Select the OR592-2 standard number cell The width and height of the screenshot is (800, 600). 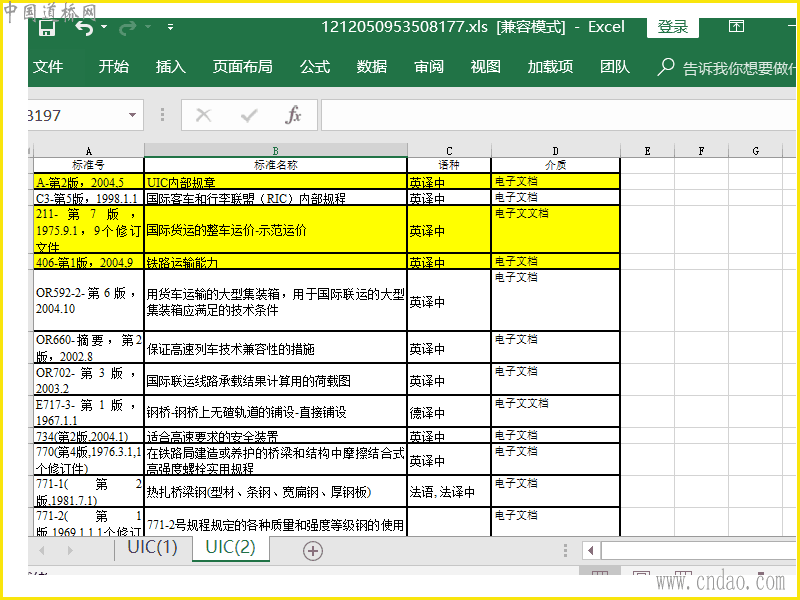pos(89,301)
